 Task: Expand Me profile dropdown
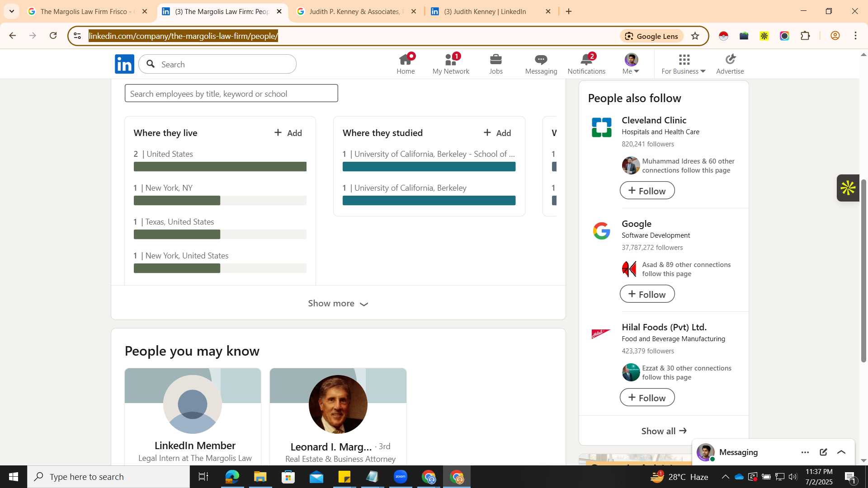click(x=631, y=64)
